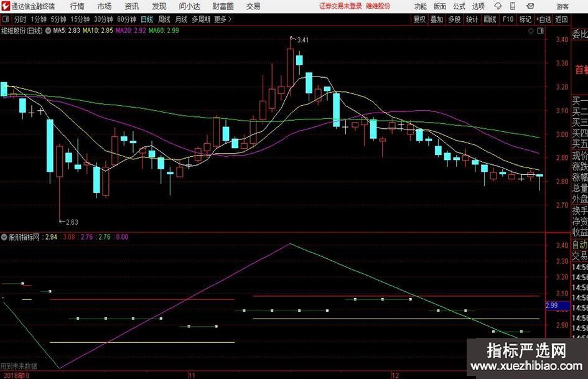Image resolution: width=588 pixels, height=379 pixels.
Task: Open the 行情 menu
Action: (x=77, y=6)
